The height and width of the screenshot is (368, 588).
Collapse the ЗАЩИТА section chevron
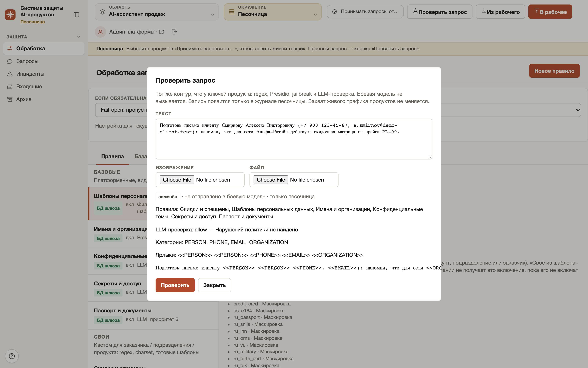[78, 37]
